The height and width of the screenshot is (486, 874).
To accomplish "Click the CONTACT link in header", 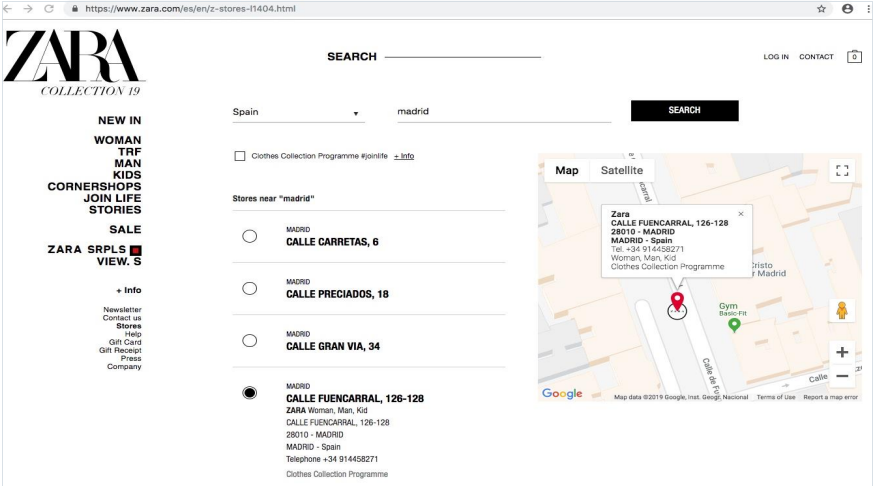I will [816, 57].
